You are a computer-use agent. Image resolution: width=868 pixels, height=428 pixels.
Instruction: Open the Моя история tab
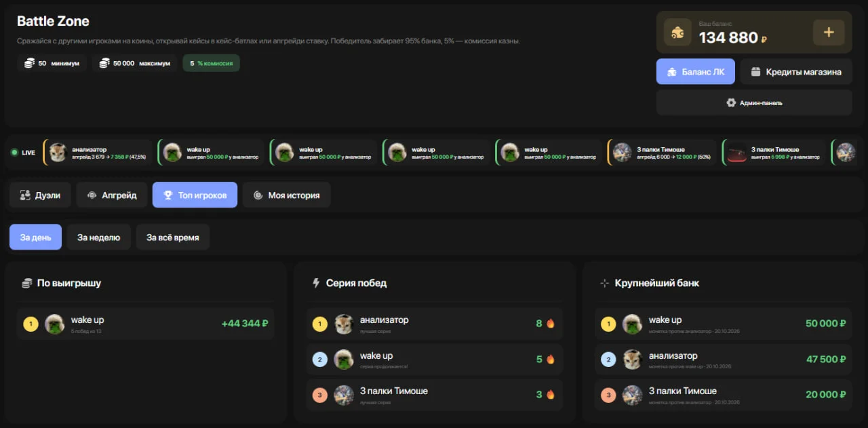[x=287, y=195]
